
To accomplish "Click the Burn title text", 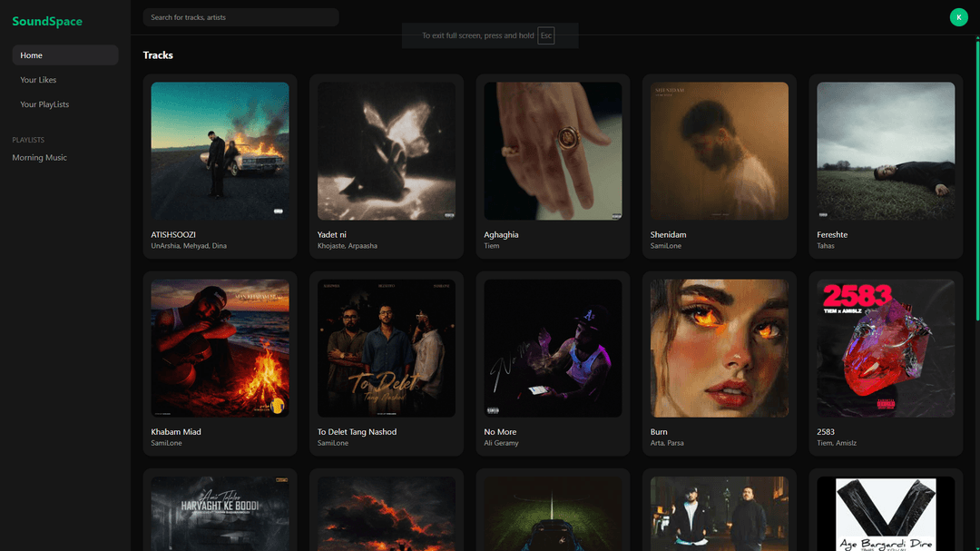I will 659,431.
